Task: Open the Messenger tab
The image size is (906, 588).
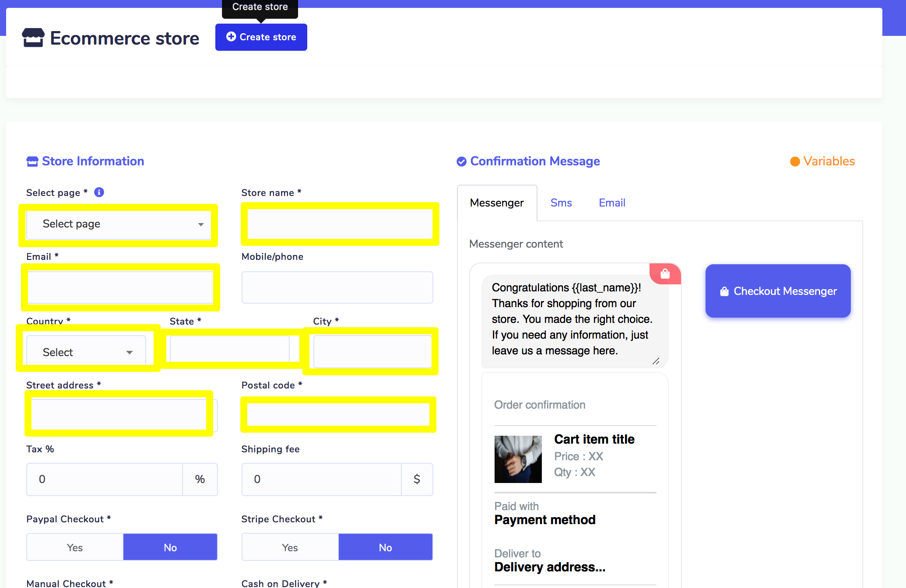Action: coord(497,203)
